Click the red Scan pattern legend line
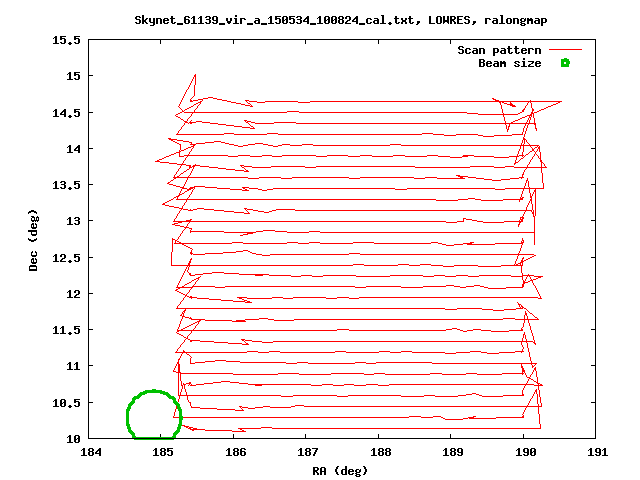This screenshot has width=640, height=480. (565, 50)
